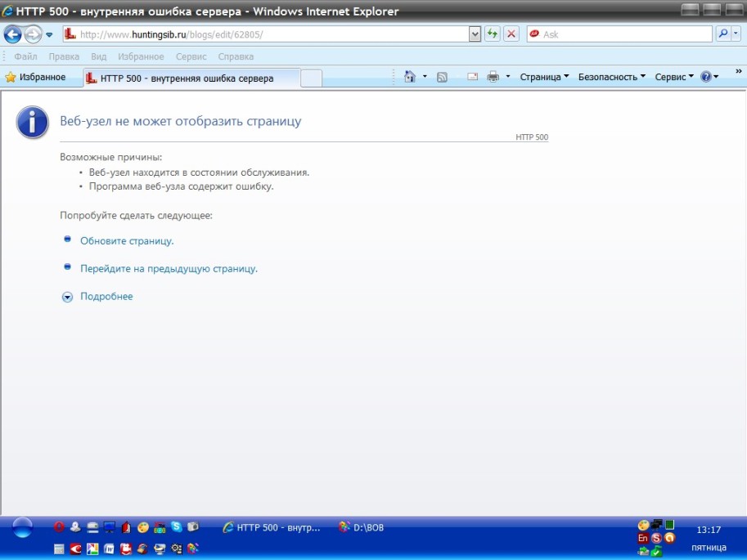Click the Print toolbar icon

(493, 77)
